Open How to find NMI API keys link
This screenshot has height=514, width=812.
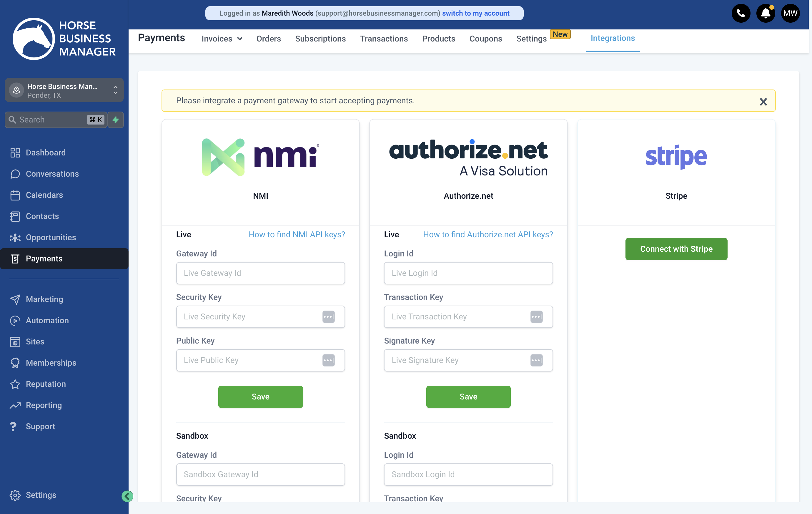point(297,234)
